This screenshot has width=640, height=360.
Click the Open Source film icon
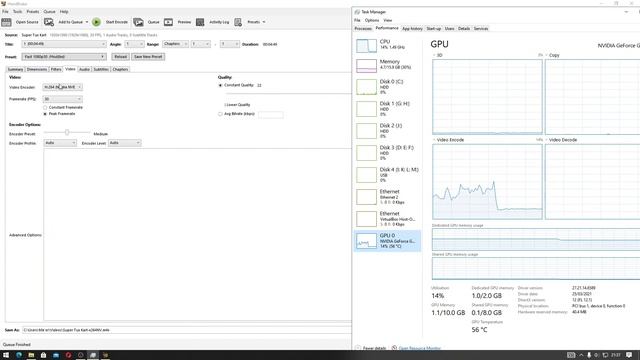6,22
